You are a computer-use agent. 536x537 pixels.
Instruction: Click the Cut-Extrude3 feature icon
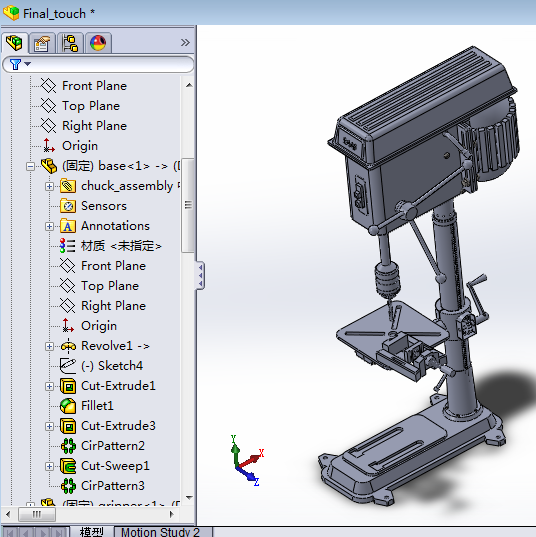coord(68,426)
